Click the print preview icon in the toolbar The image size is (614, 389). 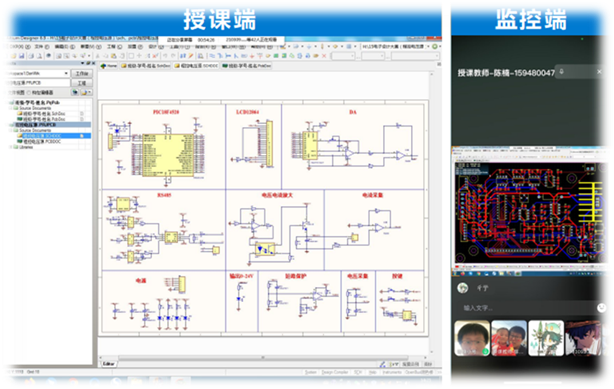40,56
